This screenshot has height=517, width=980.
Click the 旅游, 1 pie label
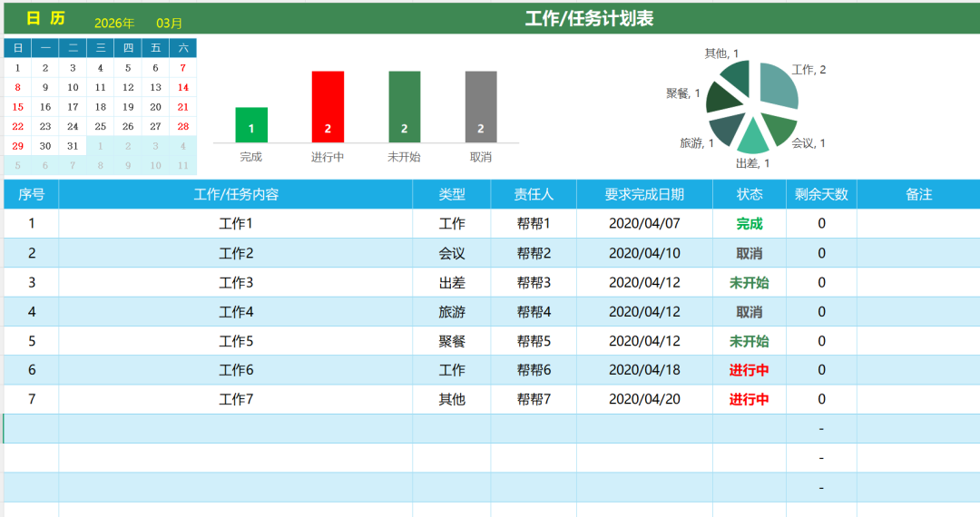(696, 143)
